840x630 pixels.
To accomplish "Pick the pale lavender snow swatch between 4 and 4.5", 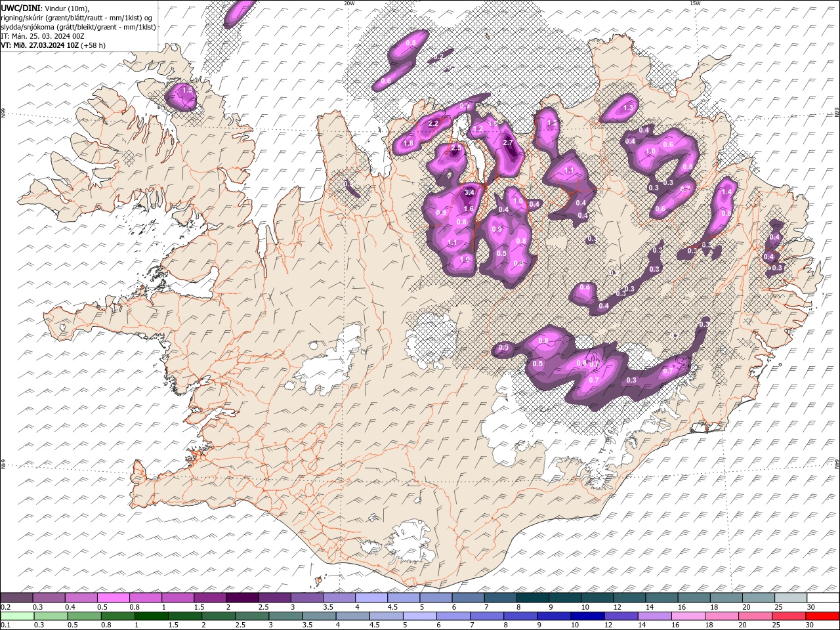I will tap(371, 598).
